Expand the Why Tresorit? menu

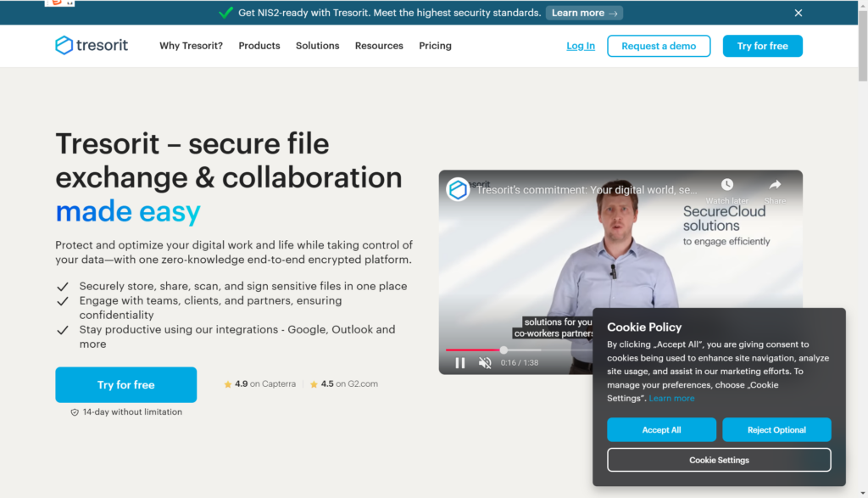(191, 46)
